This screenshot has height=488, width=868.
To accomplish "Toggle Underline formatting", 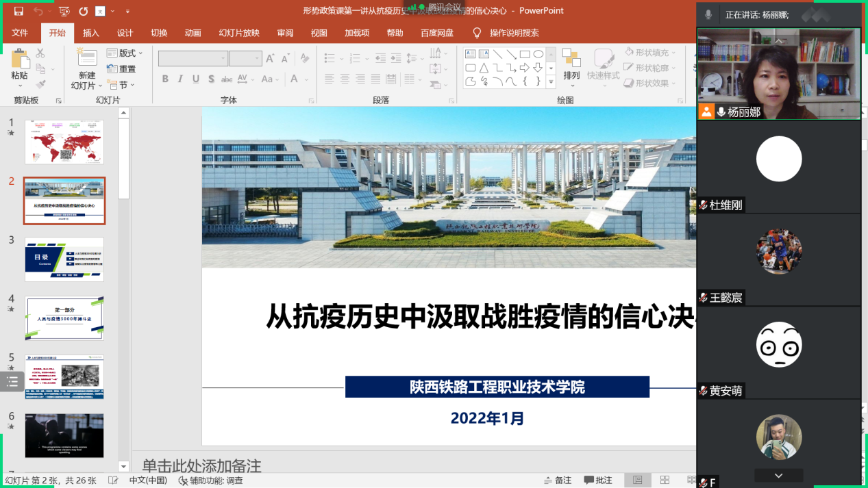I will point(196,79).
